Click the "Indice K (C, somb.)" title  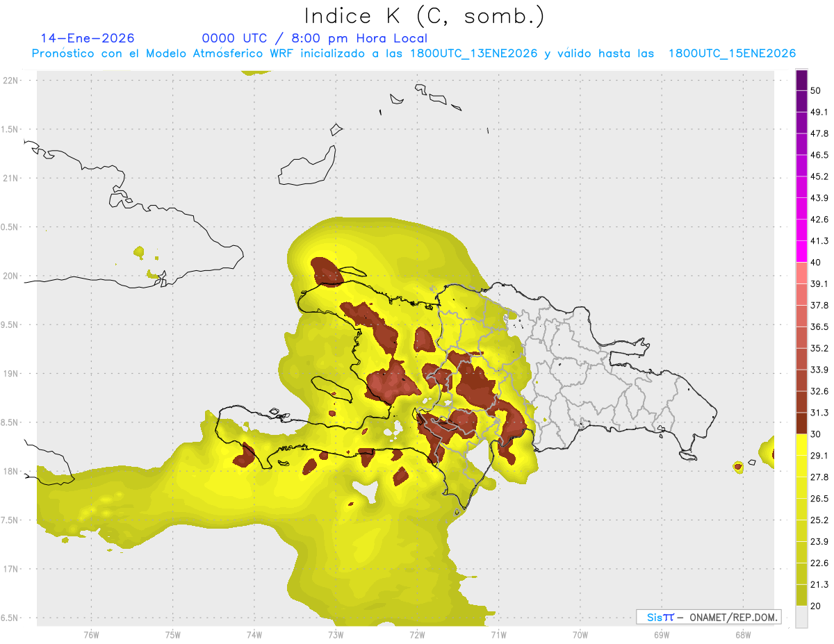(x=425, y=15)
